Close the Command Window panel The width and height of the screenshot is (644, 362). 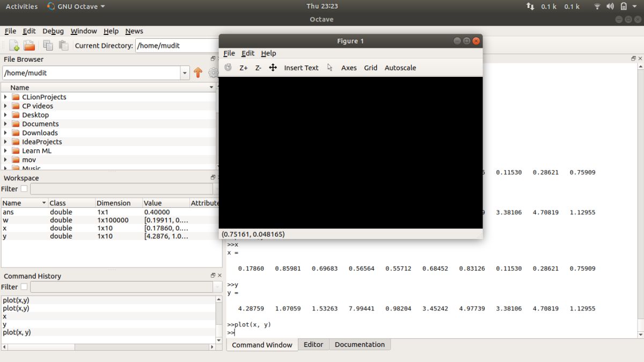[x=640, y=59]
